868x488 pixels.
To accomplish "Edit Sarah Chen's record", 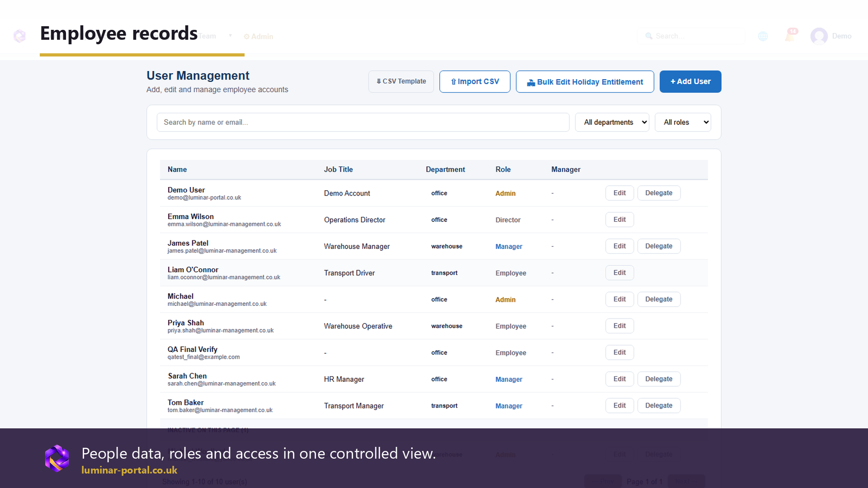I will coord(619,379).
